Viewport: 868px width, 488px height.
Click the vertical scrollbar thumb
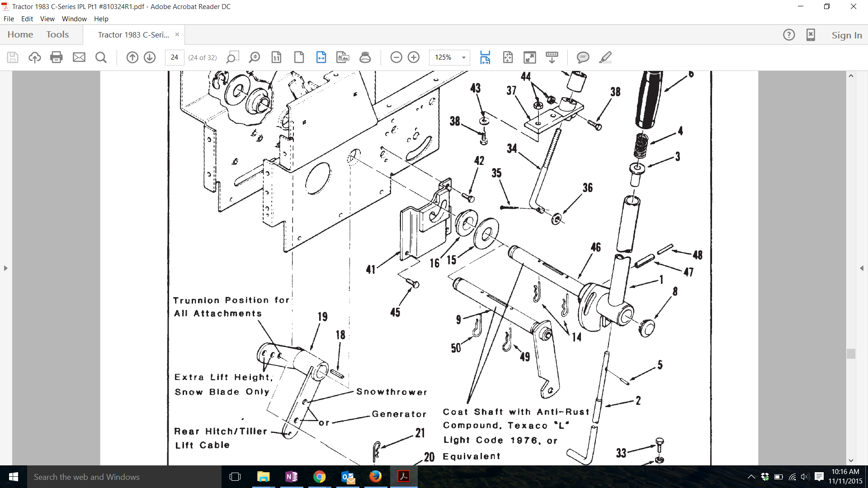tap(851, 354)
